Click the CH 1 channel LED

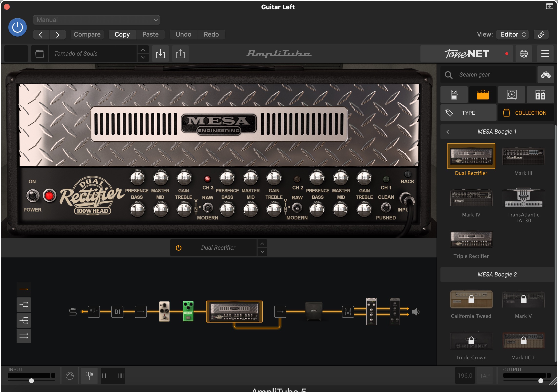coord(386,179)
